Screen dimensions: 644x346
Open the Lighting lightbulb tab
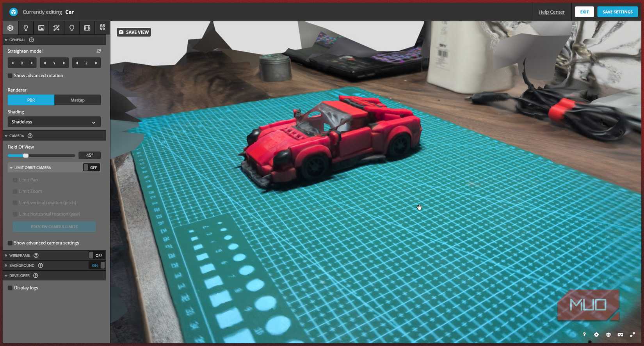[26, 28]
